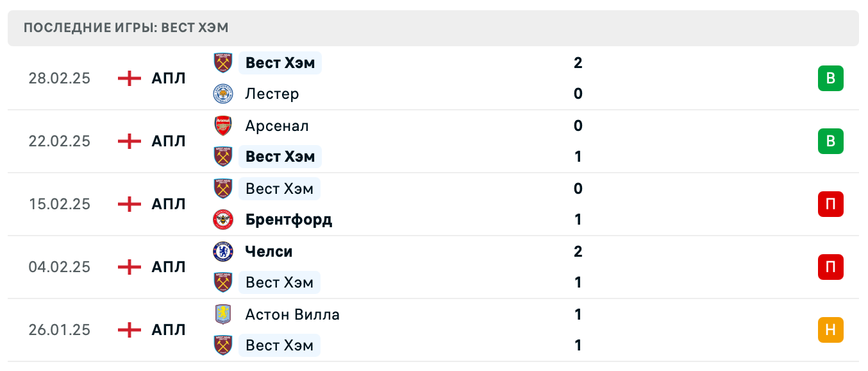Click the 2-0 score of the Лестер match

pos(578,78)
